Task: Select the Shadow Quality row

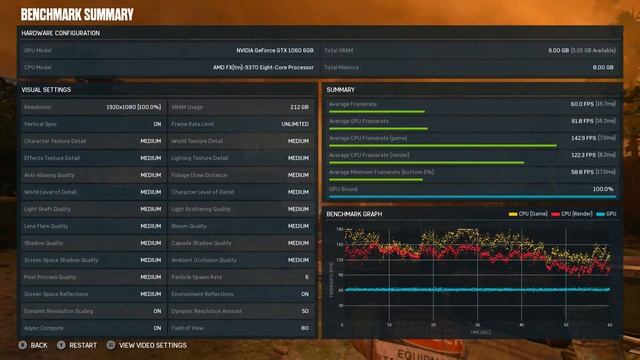Action: click(93, 243)
